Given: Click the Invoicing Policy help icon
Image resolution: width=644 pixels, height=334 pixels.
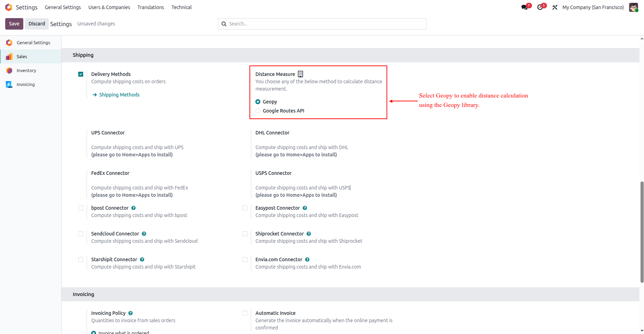Looking at the screenshot, I should tap(130, 313).
